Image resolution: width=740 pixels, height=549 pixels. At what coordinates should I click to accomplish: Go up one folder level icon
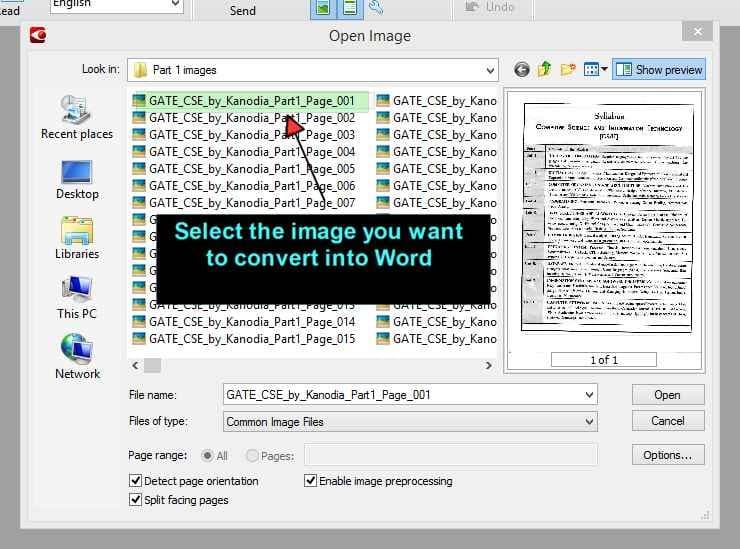(x=545, y=69)
